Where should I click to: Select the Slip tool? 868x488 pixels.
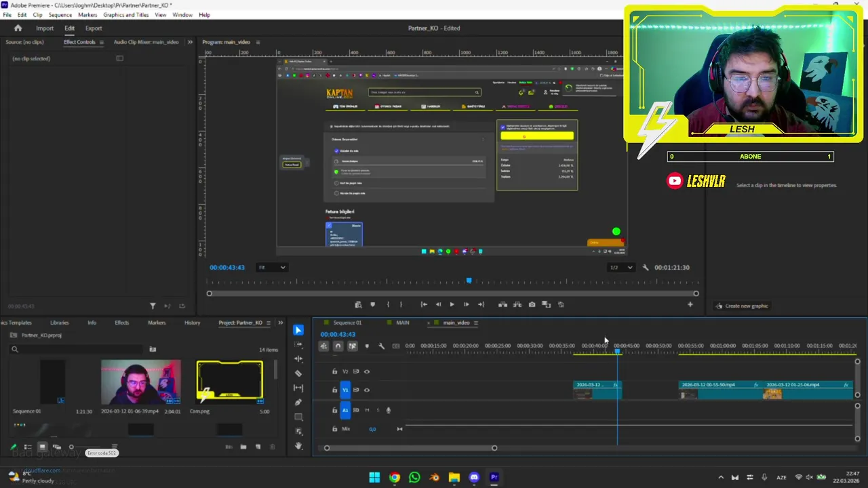[298, 388]
